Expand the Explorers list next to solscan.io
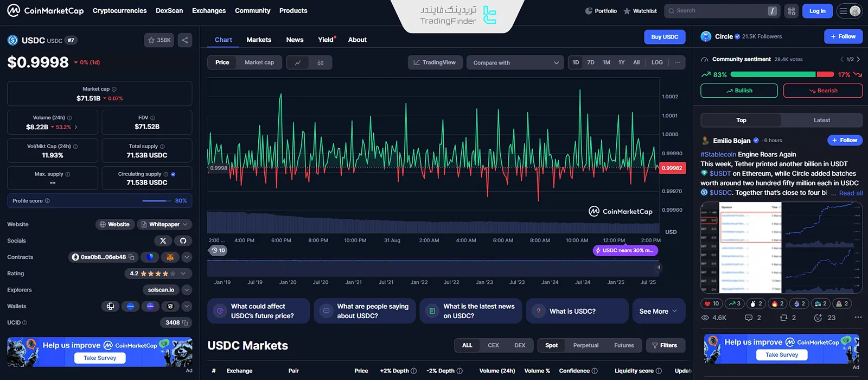 [x=187, y=290]
